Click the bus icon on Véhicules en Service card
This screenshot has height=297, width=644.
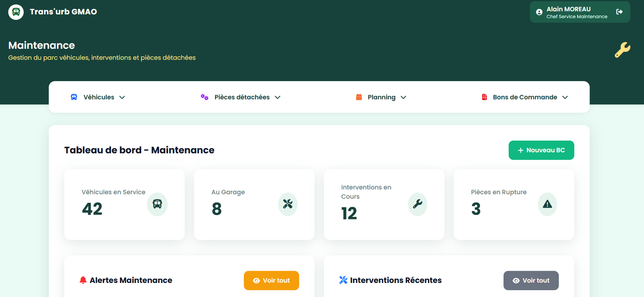click(157, 204)
